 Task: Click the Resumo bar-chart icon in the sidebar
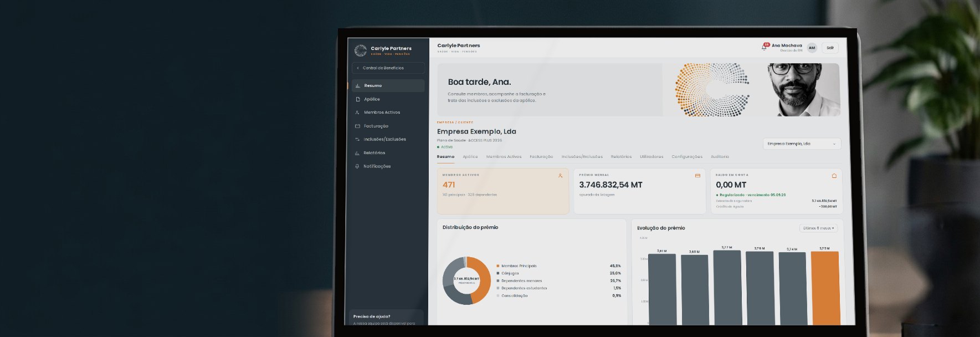coord(357,86)
